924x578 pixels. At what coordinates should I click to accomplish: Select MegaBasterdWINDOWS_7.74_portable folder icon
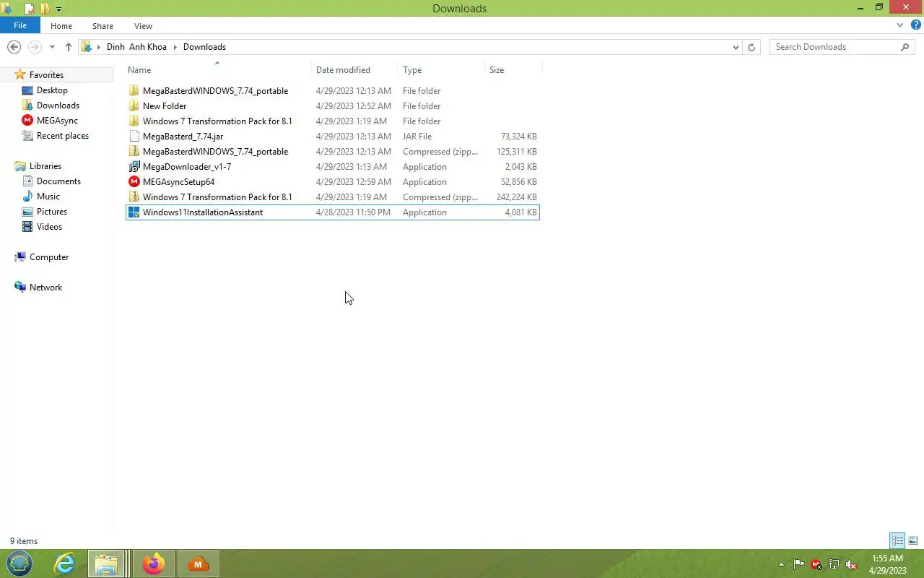tap(134, 91)
